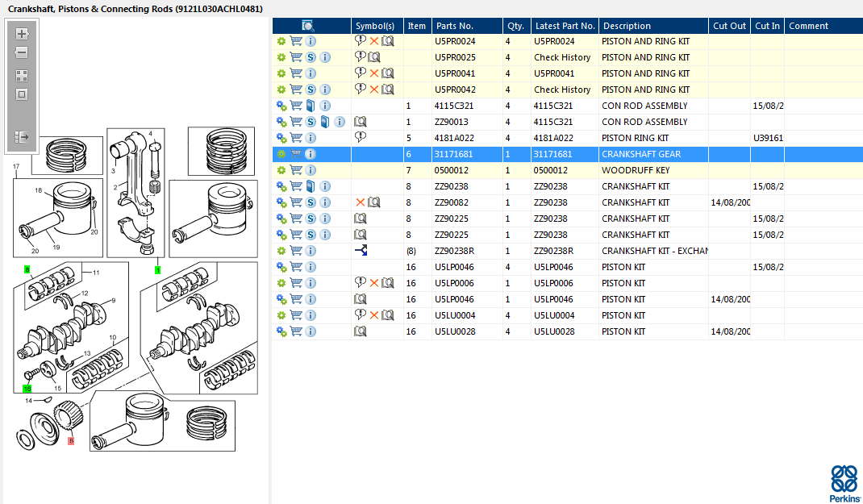The image size is (863, 504).
Task: Open the book icon for part 4115C321
Action: point(311,106)
